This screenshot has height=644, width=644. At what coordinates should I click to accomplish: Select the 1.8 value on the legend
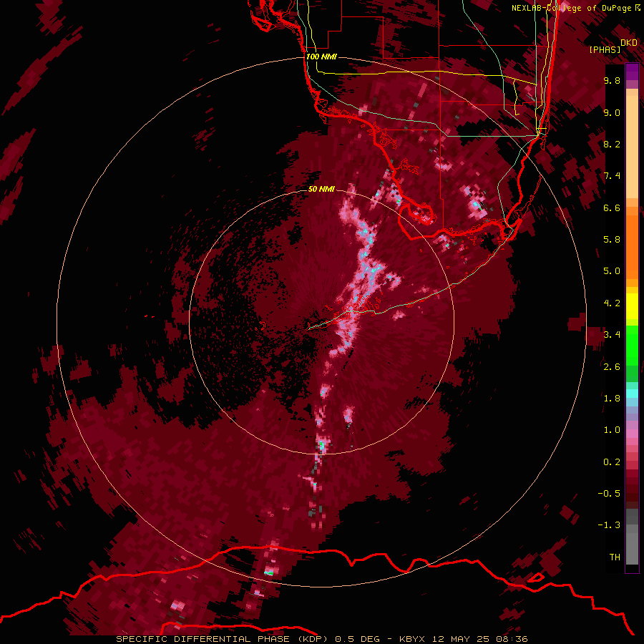612,399
